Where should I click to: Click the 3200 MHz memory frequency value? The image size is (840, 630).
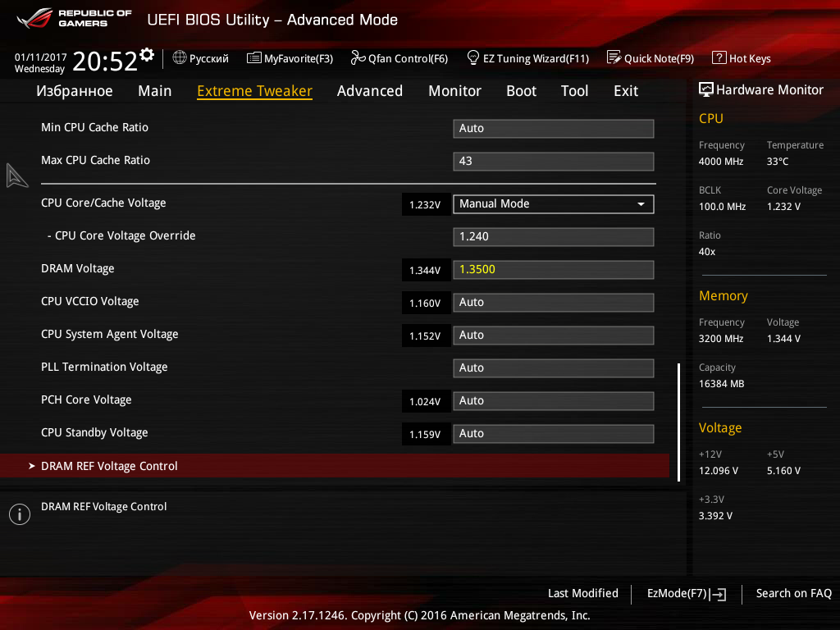[x=720, y=339]
